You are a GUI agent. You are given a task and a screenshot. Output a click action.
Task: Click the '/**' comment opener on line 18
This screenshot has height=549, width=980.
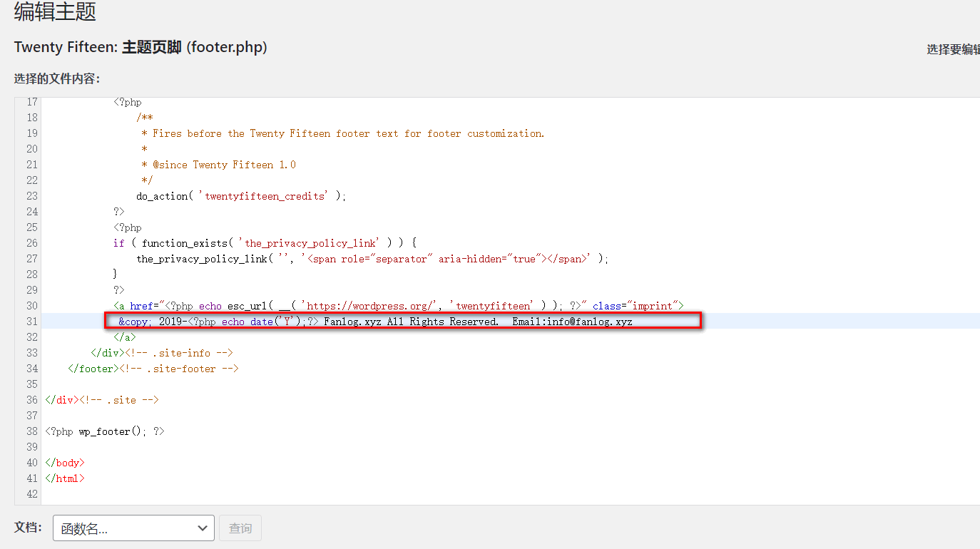[x=145, y=118]
